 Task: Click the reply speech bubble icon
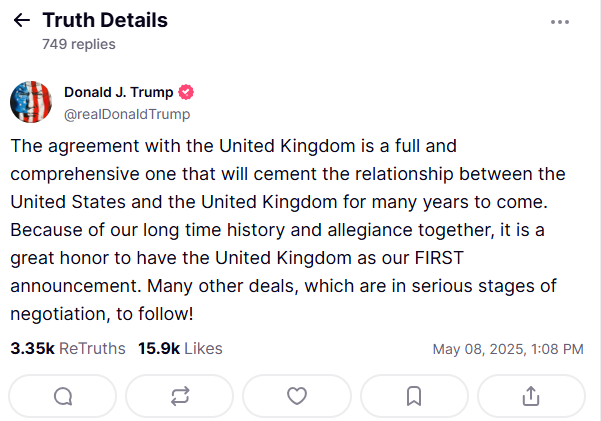point(63,396)
